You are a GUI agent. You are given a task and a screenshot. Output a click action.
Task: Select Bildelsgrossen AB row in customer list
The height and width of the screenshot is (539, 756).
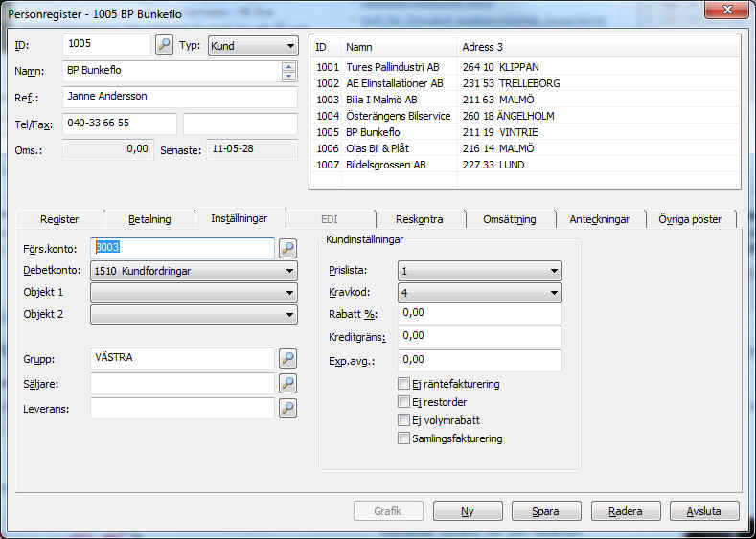pyautogui.click(x=386, y=165)
